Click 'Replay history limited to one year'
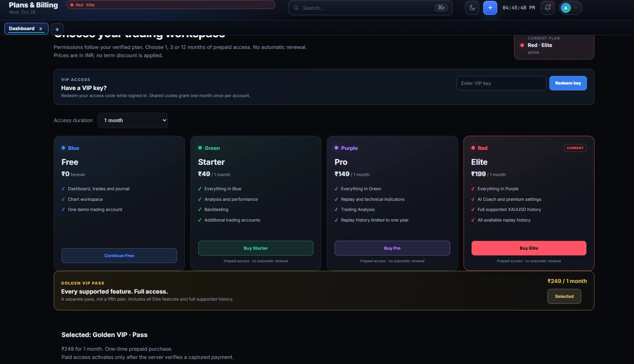The width and height of the screenshot is (634, 364). (x=375, y=220)
